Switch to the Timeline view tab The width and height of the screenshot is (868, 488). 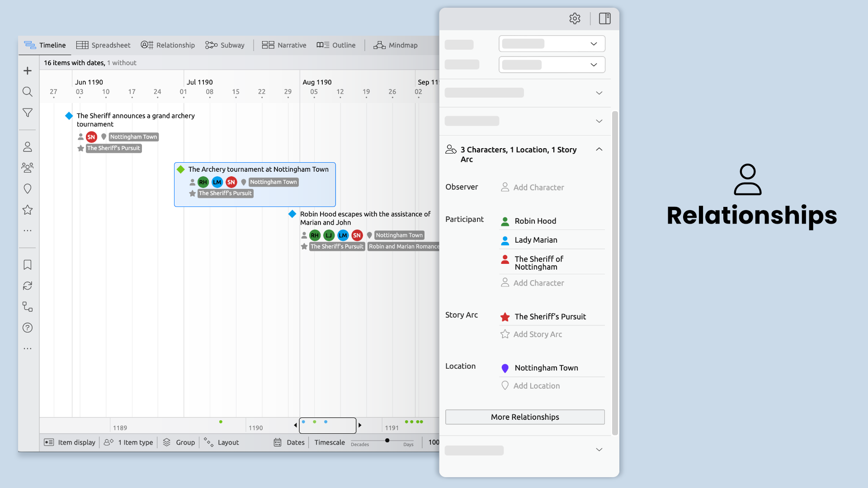[45, 45]
